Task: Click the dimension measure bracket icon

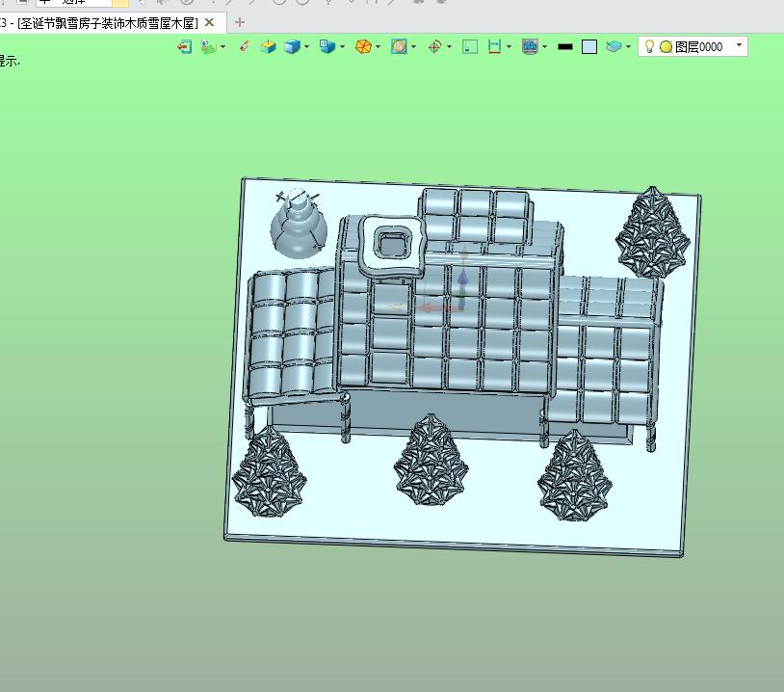Action: (494, 47)
